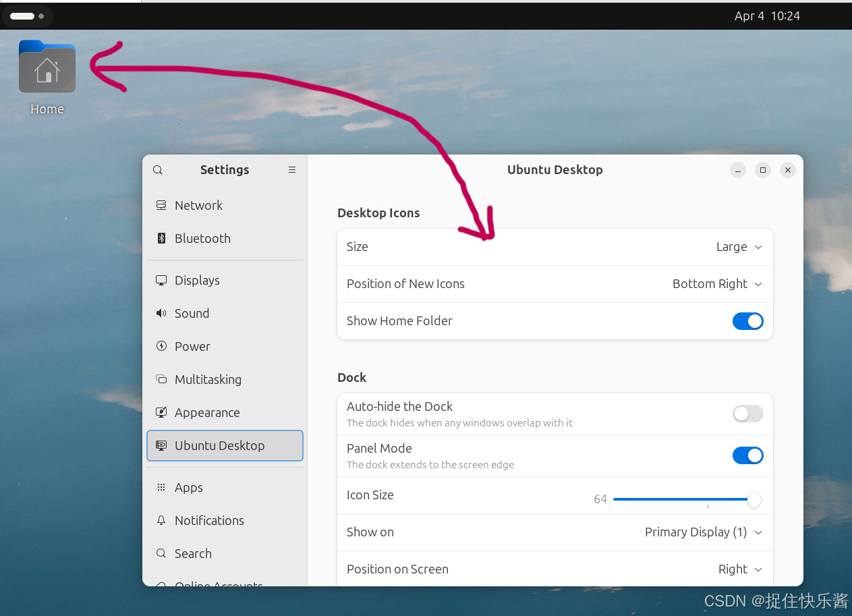Screen dimensions: 852x616
Task: Click the Search magnifier icon in sidebar list
Action: coord(161,553)
